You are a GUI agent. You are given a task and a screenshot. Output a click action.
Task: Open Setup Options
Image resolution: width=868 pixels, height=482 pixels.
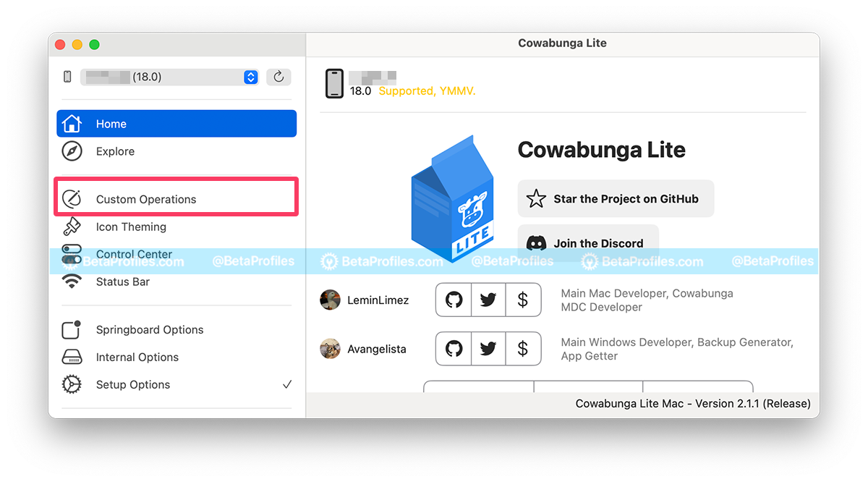tap(176, 384)
